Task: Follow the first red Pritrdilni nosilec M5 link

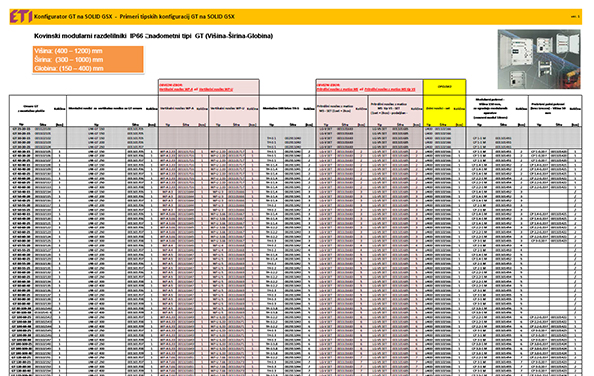Action: point(337,90)
